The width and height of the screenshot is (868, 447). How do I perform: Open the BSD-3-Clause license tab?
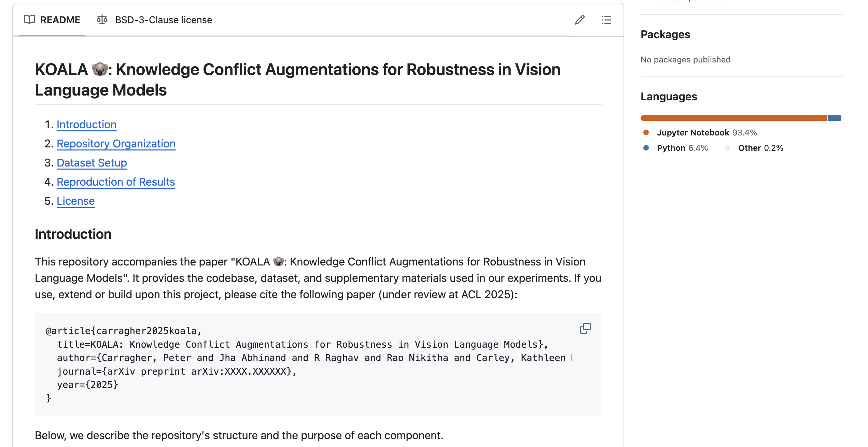click(x=154, y=20)
